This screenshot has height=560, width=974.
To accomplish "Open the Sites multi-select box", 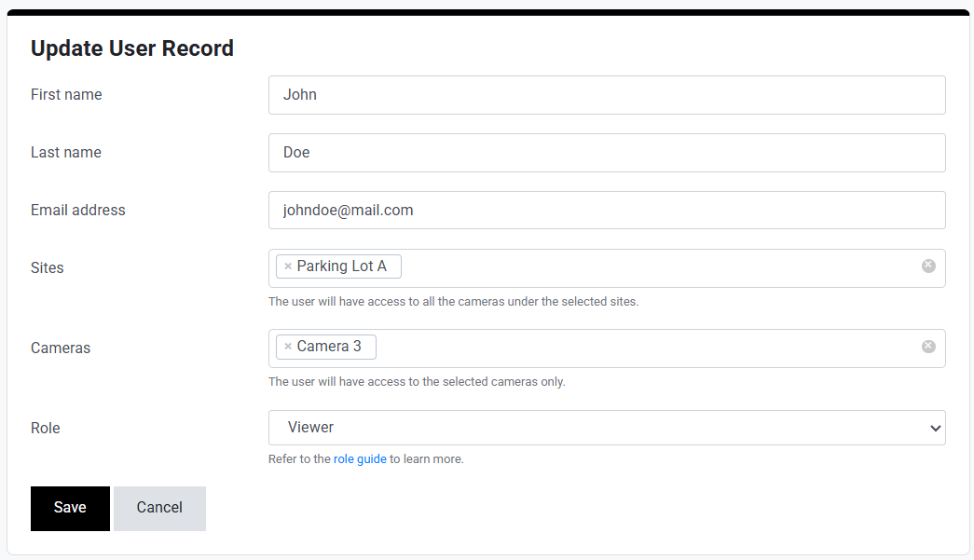I will pyautogui.click(x=652, y=268).
